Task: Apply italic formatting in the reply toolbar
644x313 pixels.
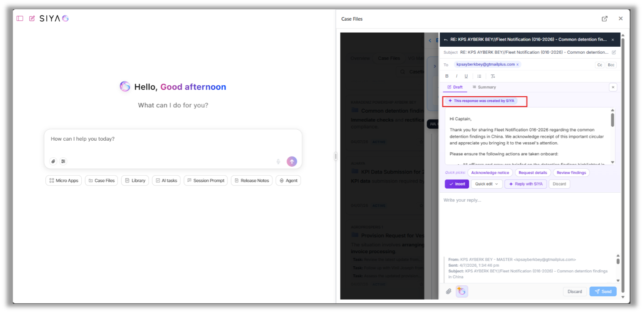Action: pyautogui.click(x=457, y=76)
